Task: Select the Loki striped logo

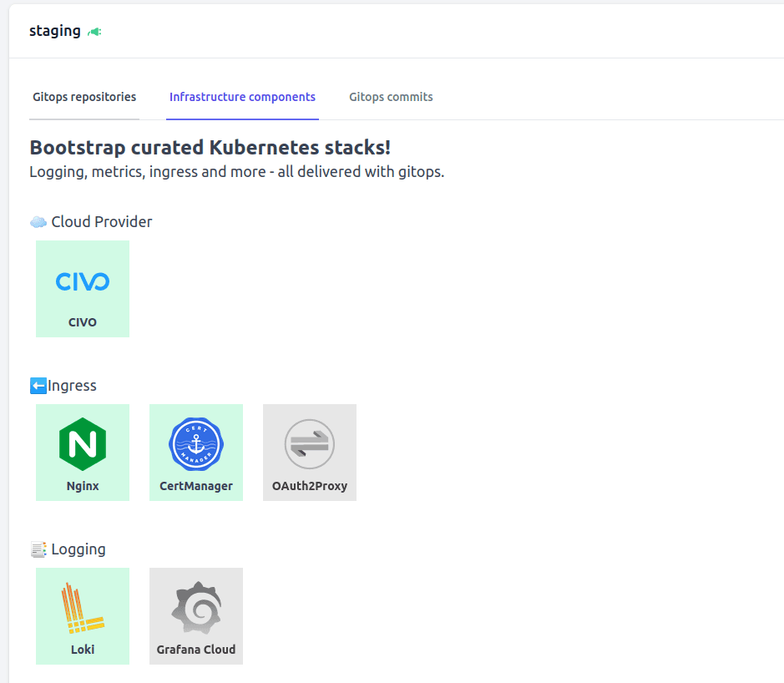Action: (83, 608)
